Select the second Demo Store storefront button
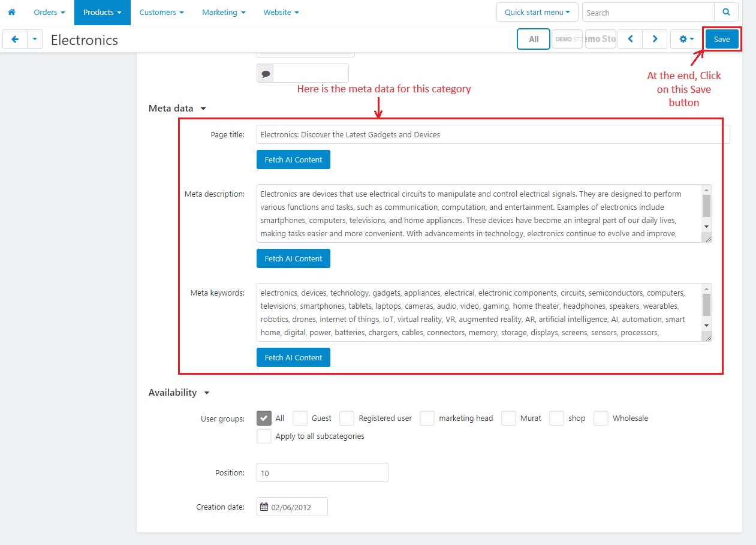Screen dimensions: 756x545 tap(601, 39)
